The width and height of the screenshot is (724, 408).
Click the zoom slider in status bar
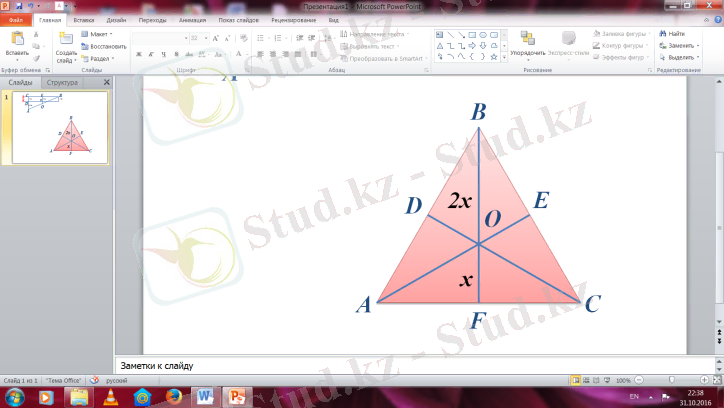point(671,381)
